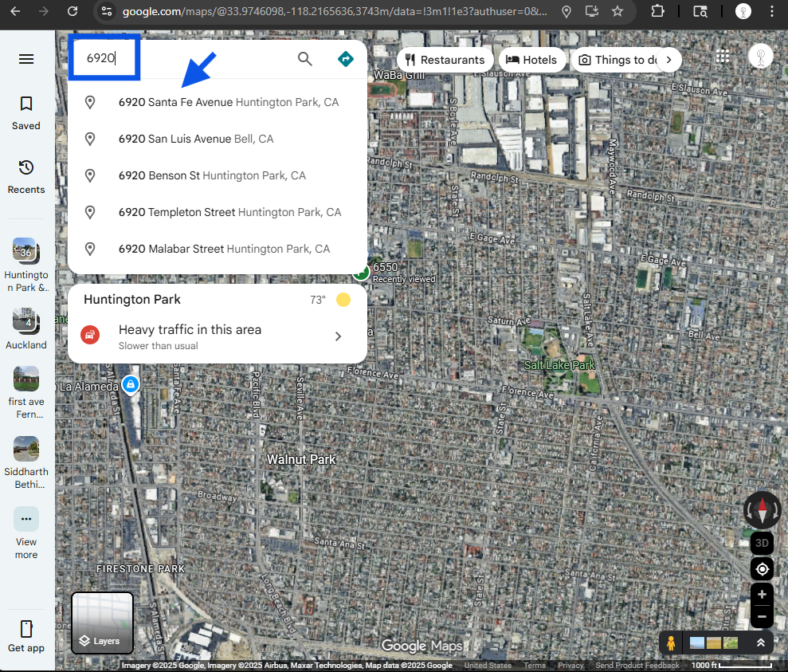Image resolution: width=788 pixels, height=672 pixels.
Task: Toggle the 3D map view
Action: 762,543
